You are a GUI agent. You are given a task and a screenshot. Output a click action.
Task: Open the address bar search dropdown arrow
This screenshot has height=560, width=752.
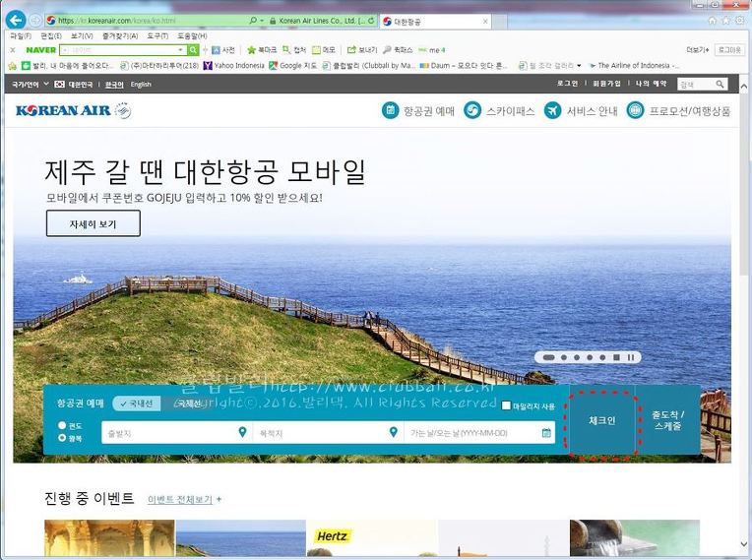(262, 21)
